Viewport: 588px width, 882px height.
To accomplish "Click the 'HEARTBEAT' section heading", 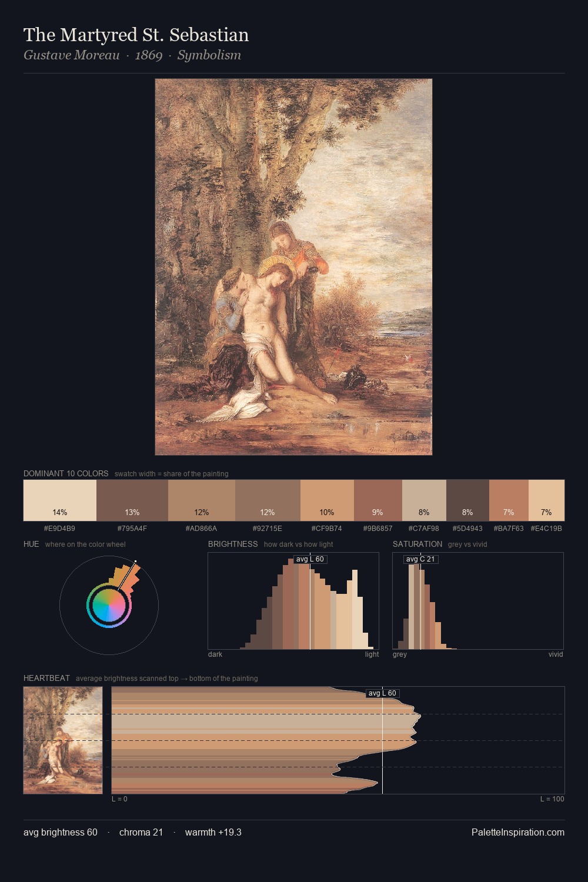I will 46,678.
